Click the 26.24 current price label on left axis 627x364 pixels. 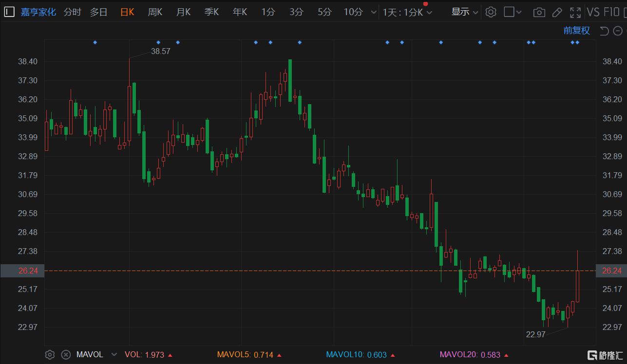click(x=22, y=271)
